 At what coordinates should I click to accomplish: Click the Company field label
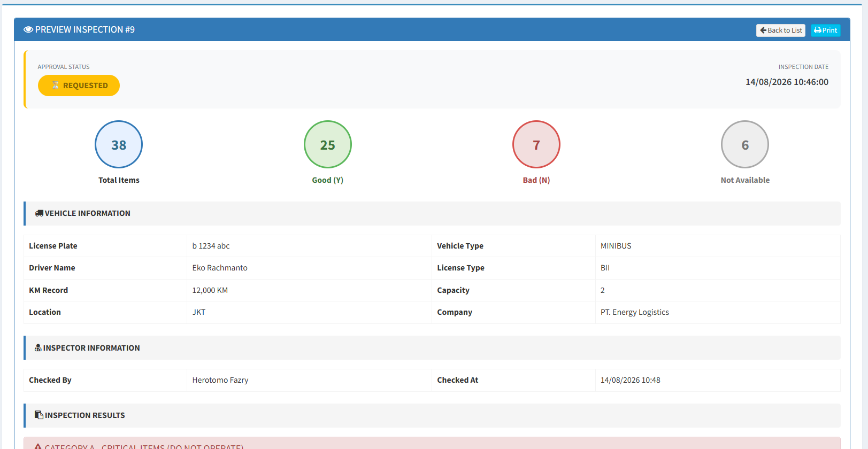455,312
